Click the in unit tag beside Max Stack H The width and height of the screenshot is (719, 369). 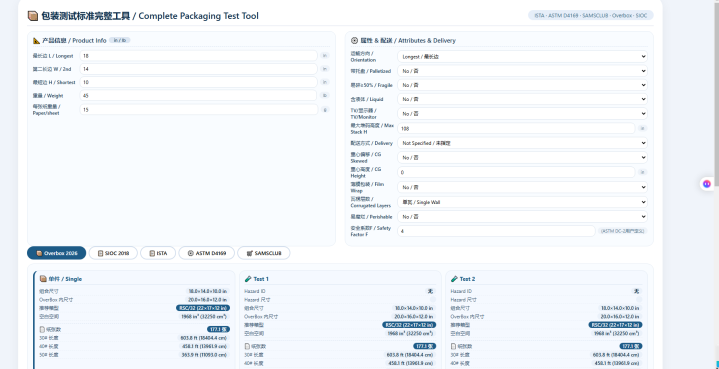643,128
